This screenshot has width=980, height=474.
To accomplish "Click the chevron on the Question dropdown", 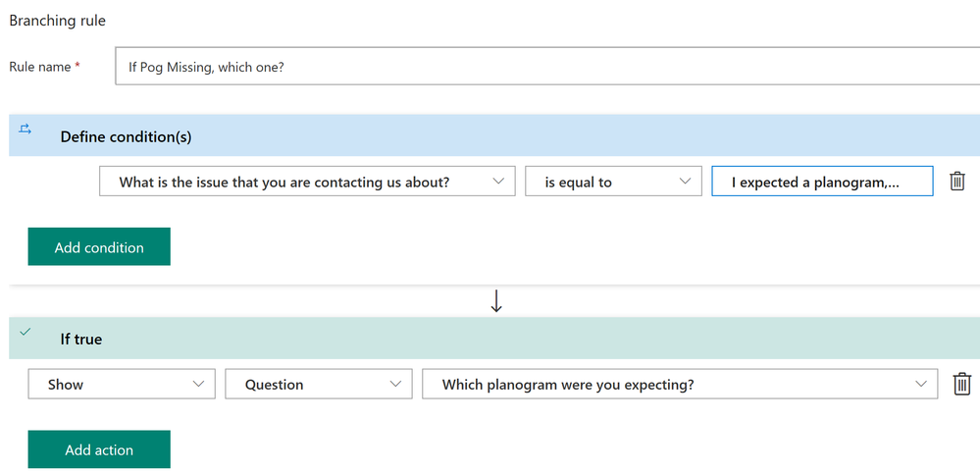I will point(396,384).
